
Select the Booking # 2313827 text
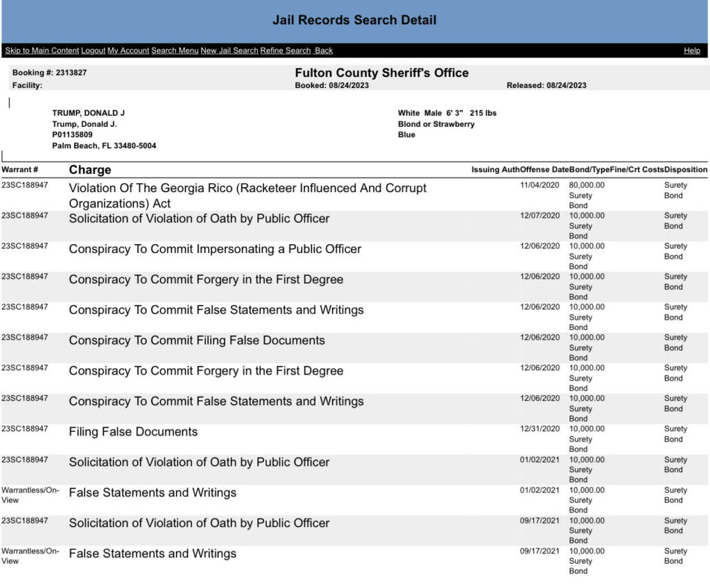point(49,73)
